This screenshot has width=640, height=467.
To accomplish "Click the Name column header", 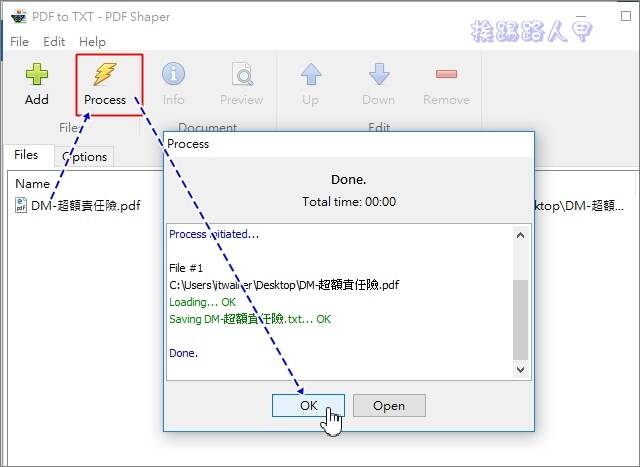I will point(32,184).
